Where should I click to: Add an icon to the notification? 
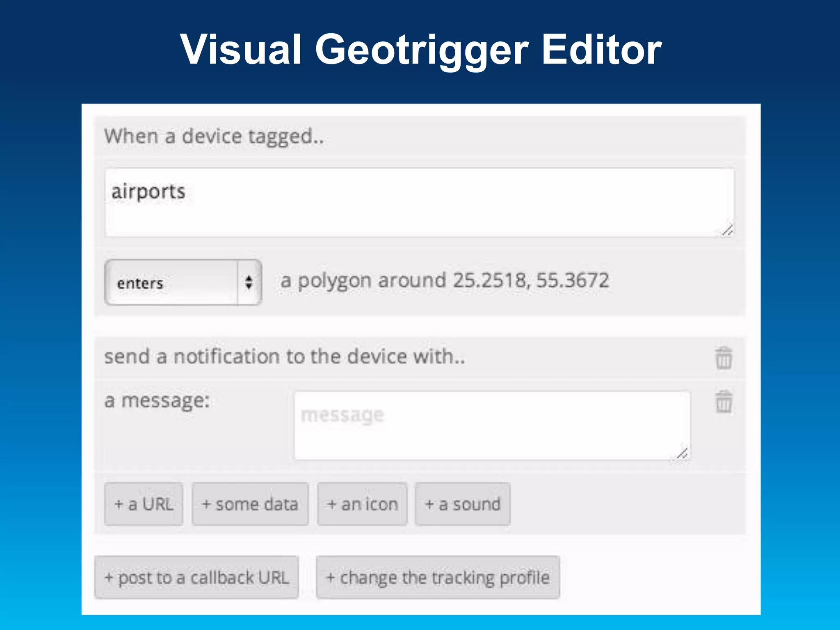click(x=363, y=504)
